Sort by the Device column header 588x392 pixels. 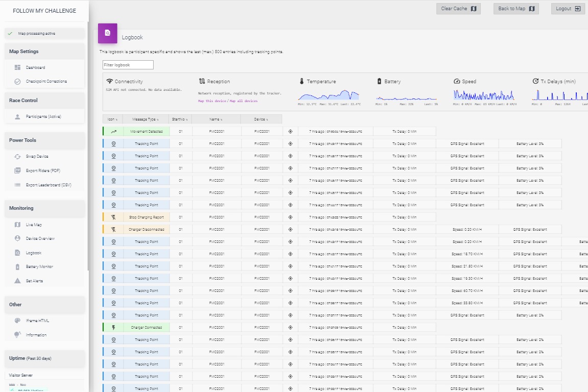click(x=261, y=119)
